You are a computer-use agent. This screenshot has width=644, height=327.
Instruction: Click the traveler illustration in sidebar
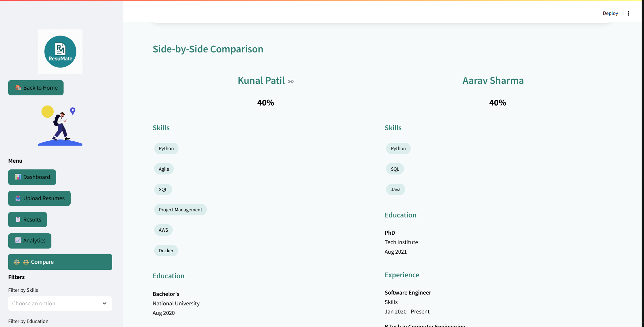point(60,126)
